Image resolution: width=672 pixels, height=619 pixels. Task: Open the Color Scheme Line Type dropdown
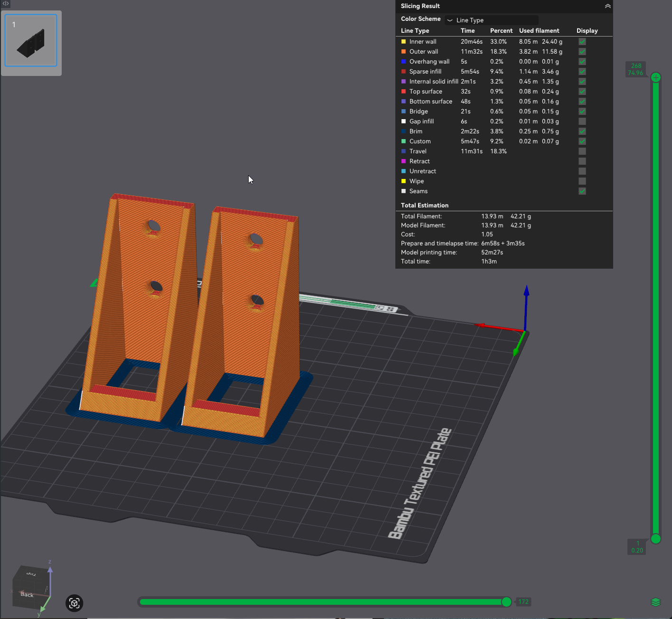(x=491, y=20)
